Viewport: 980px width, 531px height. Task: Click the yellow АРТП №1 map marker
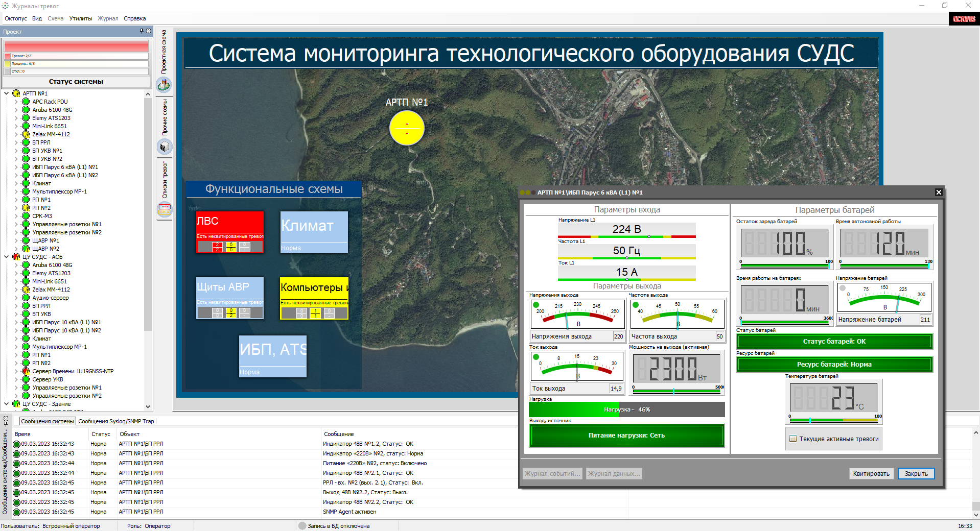tap(407, 128)
